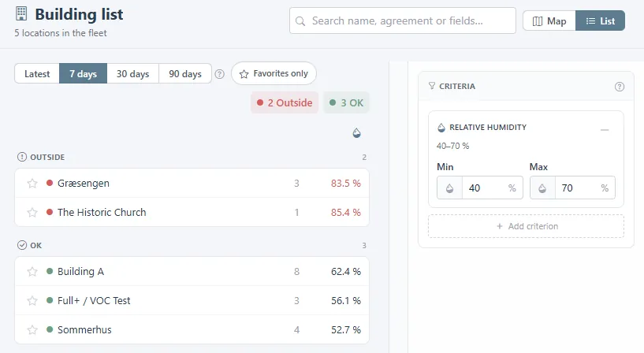Click the 56.1 % humidity value

346,301
